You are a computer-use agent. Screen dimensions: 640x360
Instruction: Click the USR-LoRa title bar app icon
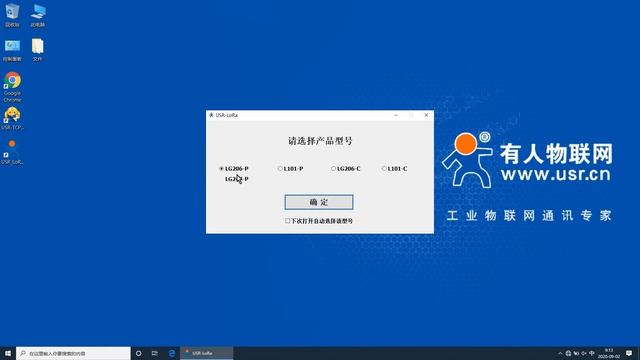point(211,115)
